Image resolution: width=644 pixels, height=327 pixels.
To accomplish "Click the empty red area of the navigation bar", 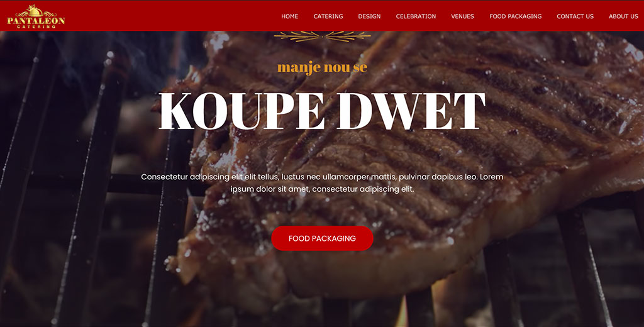I will [x=172, y=16].
